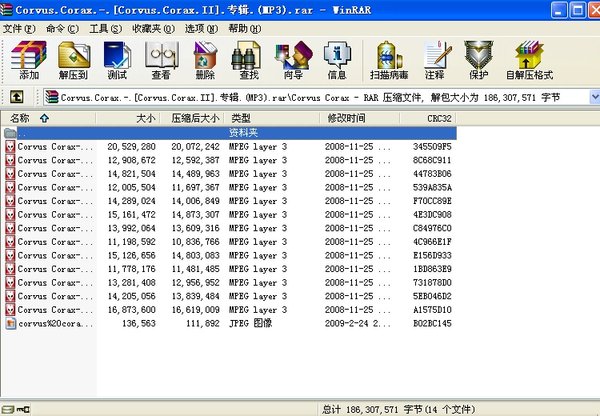Expand the address bar path dropdown
The image size is (600, 416).
click(x=595, y=97)
